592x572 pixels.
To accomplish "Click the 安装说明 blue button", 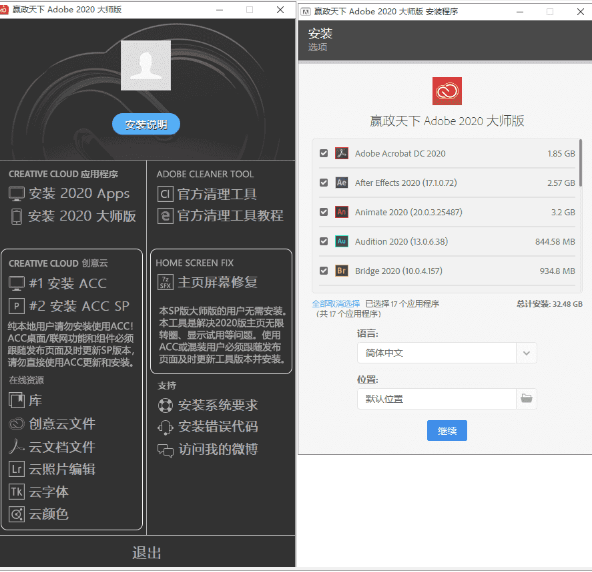I will tap(146, 124).
